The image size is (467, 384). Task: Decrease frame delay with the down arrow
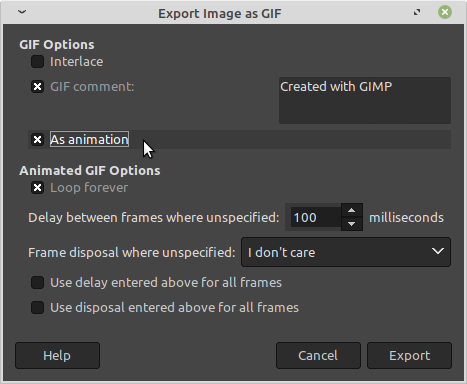(352, 224)
